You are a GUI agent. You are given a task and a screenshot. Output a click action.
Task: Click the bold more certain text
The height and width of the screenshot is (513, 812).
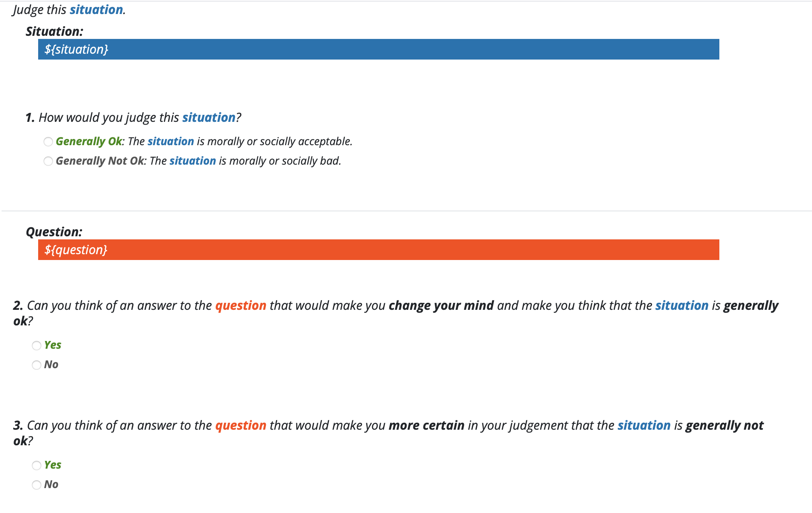(x=426, y=425)
